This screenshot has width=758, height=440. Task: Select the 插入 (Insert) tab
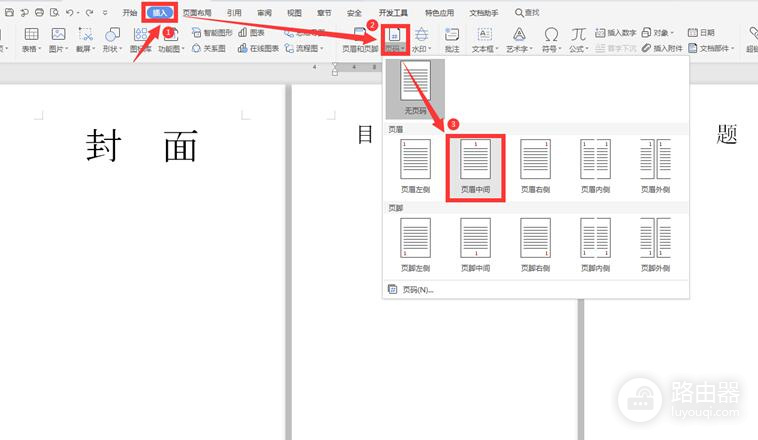pos(160,13)
